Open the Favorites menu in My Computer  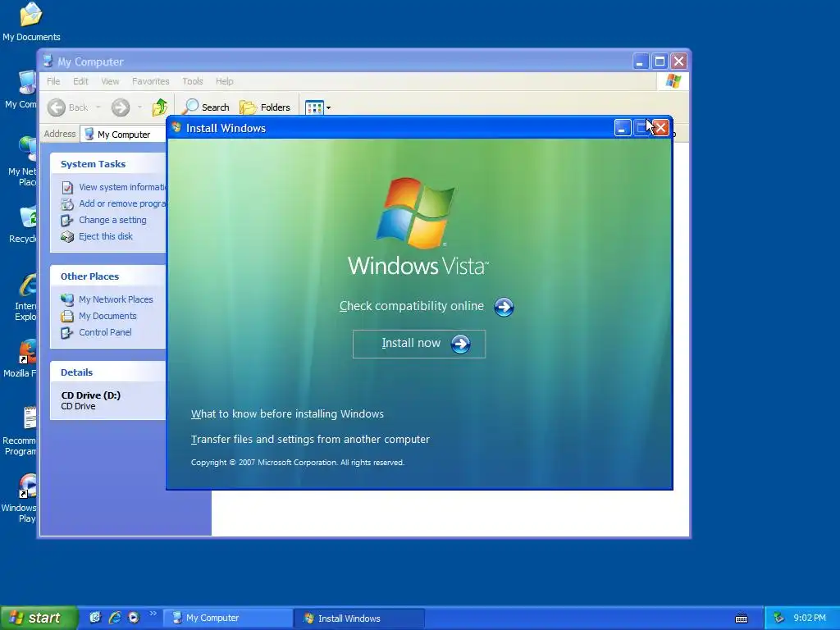coord(151,81)
